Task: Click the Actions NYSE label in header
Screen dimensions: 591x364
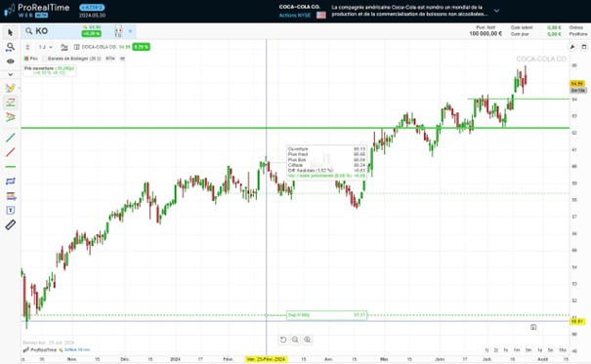Action: pos(295,15)
